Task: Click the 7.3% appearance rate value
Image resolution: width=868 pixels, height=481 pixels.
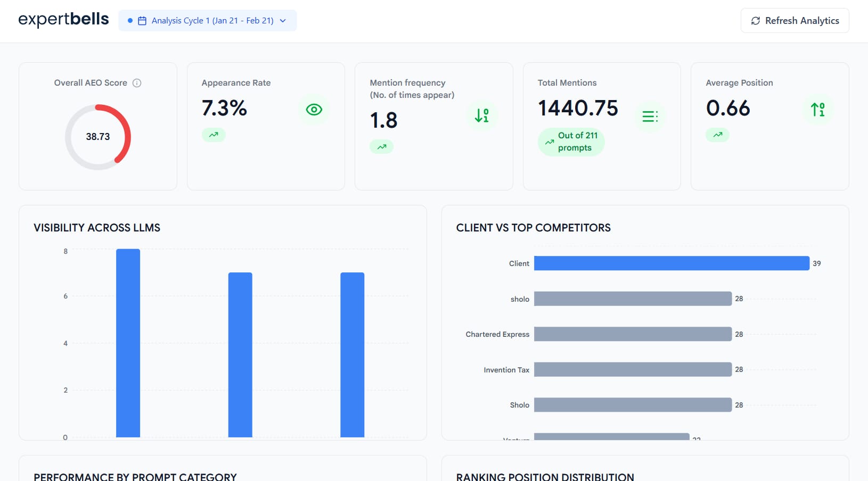Action: click(224, 108)
